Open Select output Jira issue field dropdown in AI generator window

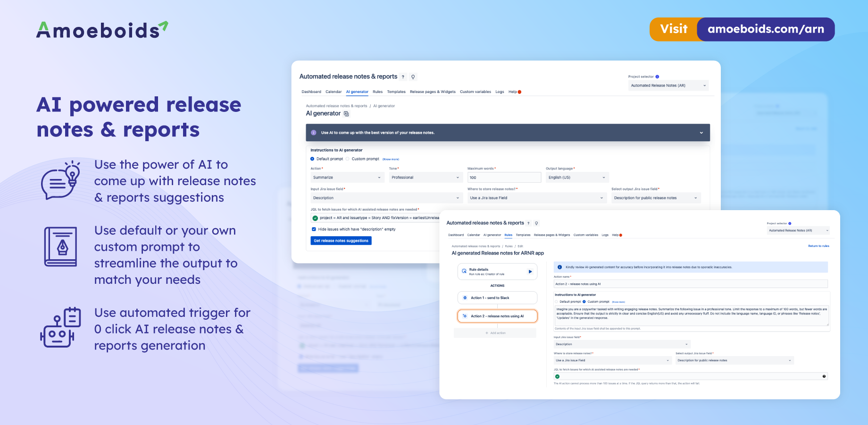tap(656, 198)
